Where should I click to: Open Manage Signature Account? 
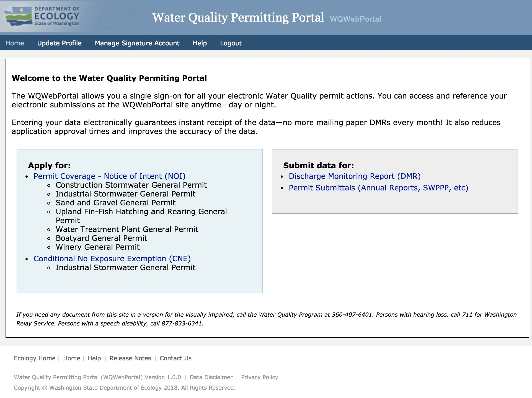(137, 43)
